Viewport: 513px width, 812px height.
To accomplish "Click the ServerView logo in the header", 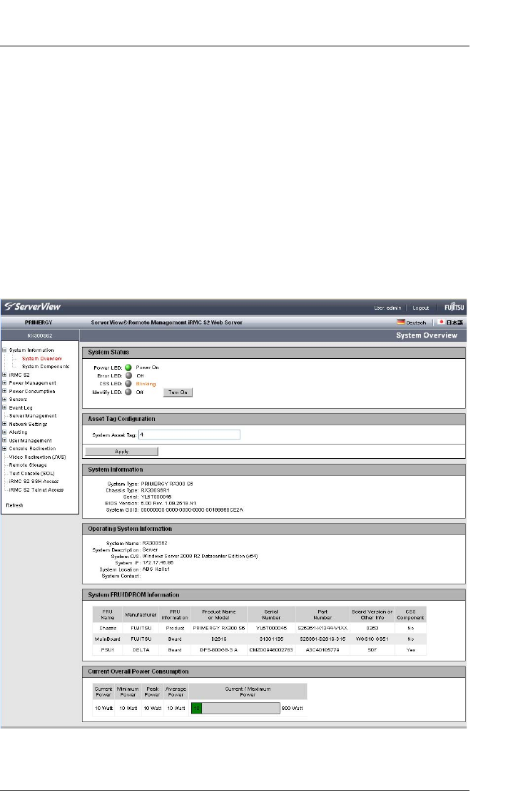I will pyautogui.click(x=33, y=307).
